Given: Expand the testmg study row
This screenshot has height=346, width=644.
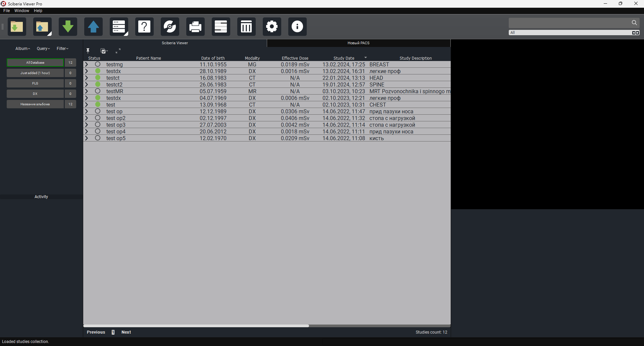Looking at the screenshot, I should 87,64.
